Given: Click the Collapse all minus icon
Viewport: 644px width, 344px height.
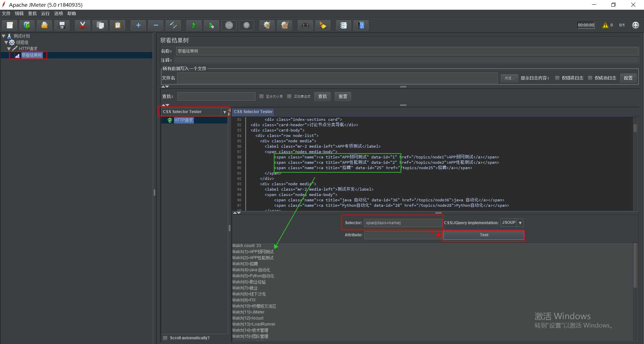Looking at the screenshot, I should coord(156,25).
